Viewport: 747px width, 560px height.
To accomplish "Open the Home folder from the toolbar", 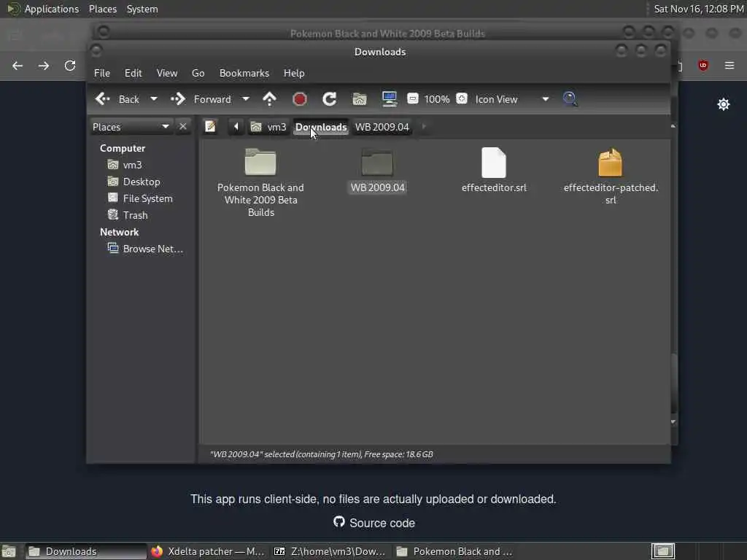I will (x=359, y=99).
